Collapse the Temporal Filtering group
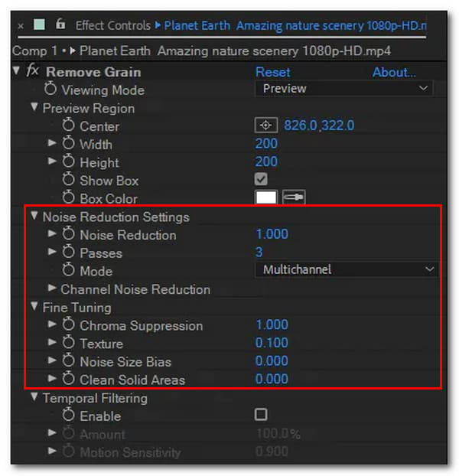This screenshot has width=459, height=476. pos(34,396)
